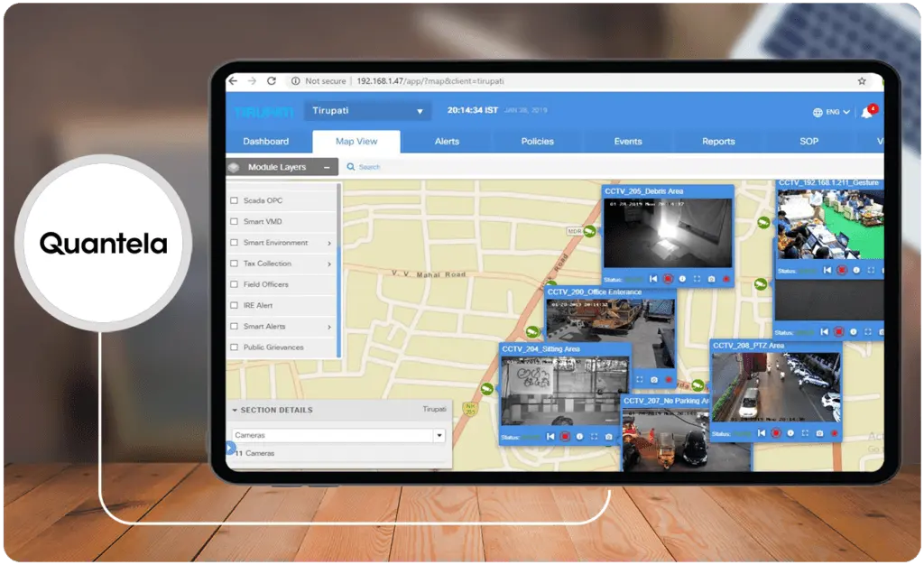Screen dimensions: 924x565
Task: Show info for CCTV_204_Sitting Area
Action: coord(579,437)
